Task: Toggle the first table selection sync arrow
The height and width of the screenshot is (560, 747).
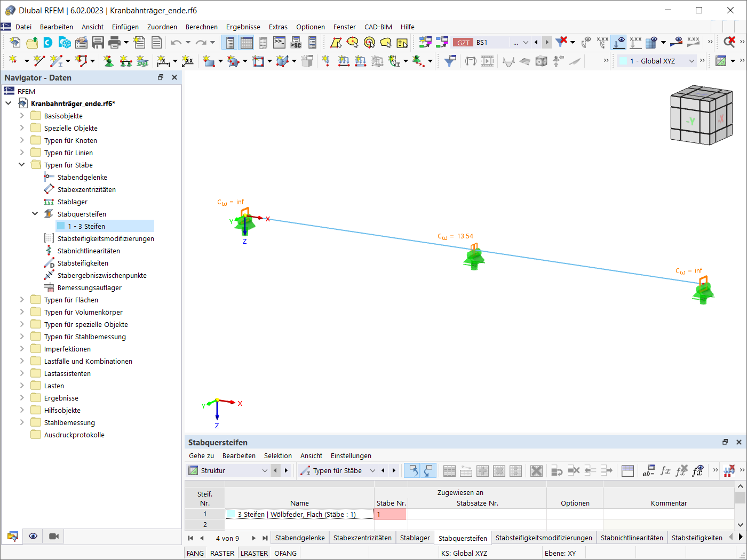Action: tap(412, 470)
